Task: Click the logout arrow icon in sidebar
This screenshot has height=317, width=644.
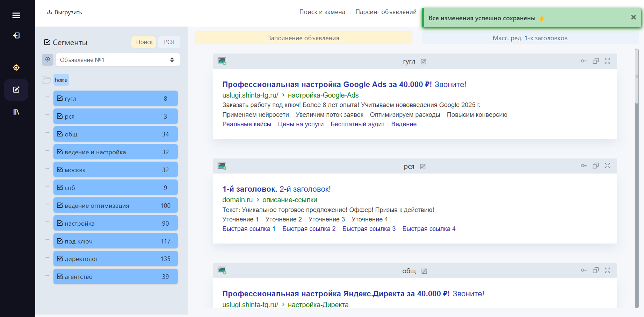Action: 16,35
